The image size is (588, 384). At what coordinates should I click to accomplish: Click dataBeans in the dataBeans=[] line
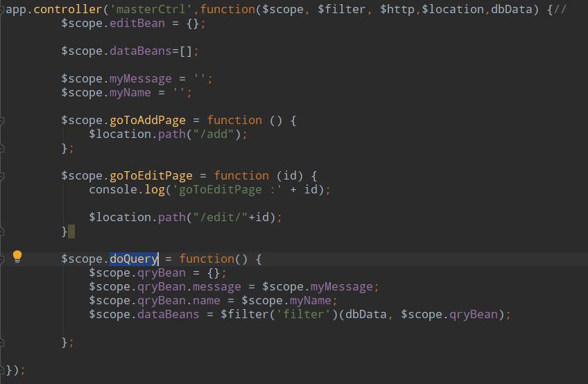click(x=141, y=51)
